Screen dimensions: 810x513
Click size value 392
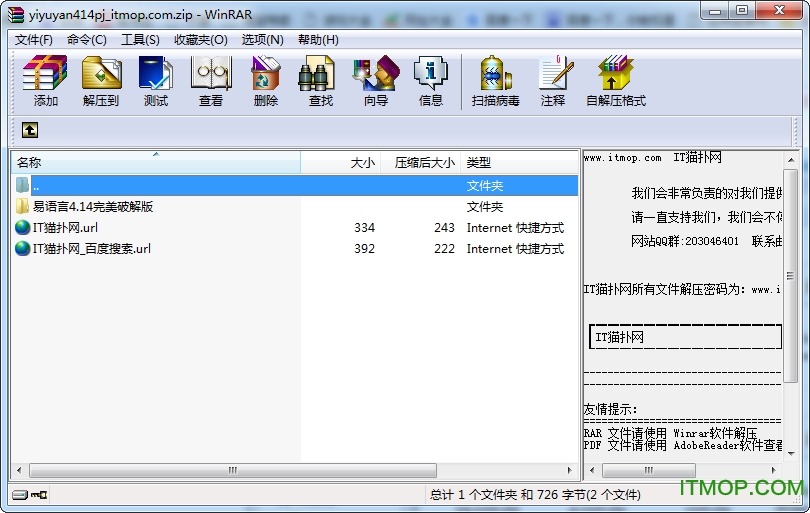364,249
